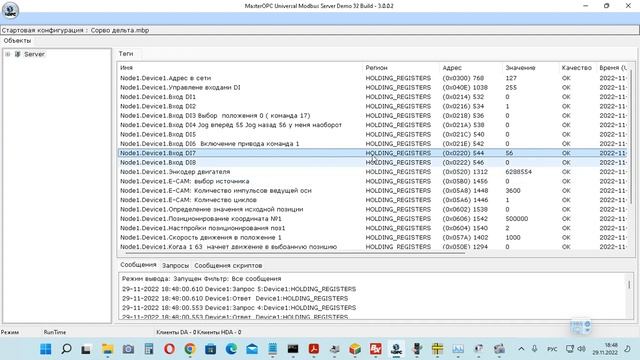Open the Сообщения скриптов tab
The image size is (640, 360).
[x=228, y=265]
